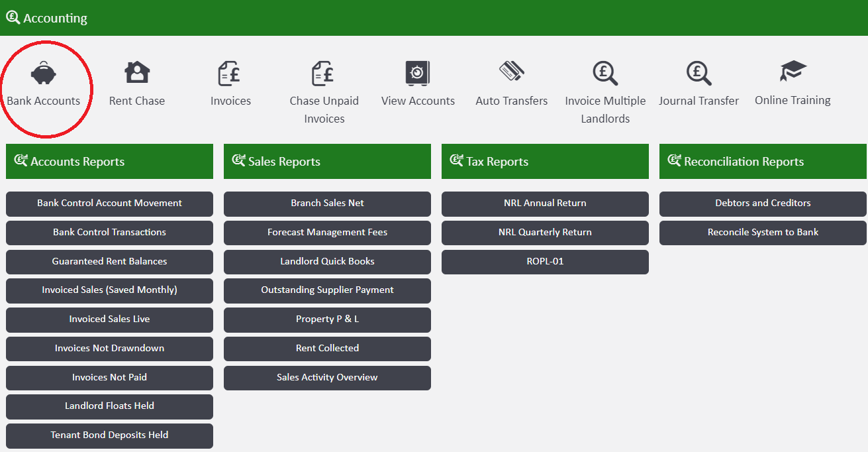Select the Journal Transfer magnifier icon
This screenshot has width=868, height=452.
click(x=699, y=73)
